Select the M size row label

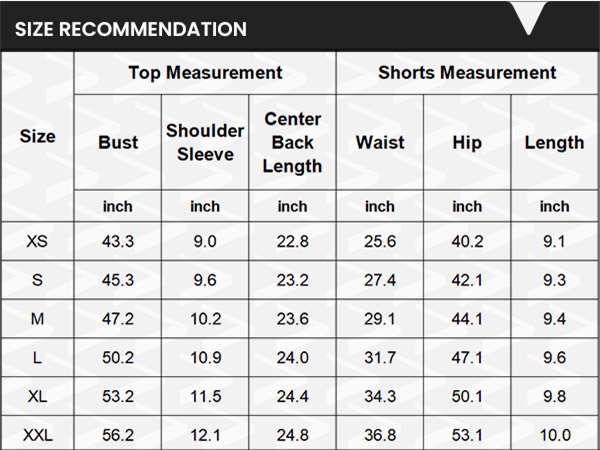coord(37,319)
